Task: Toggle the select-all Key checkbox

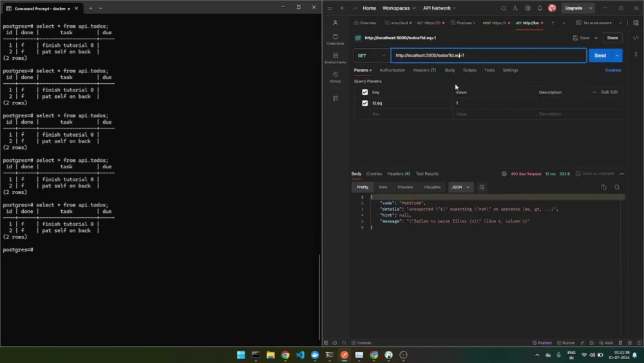Action: click(365, 92)
